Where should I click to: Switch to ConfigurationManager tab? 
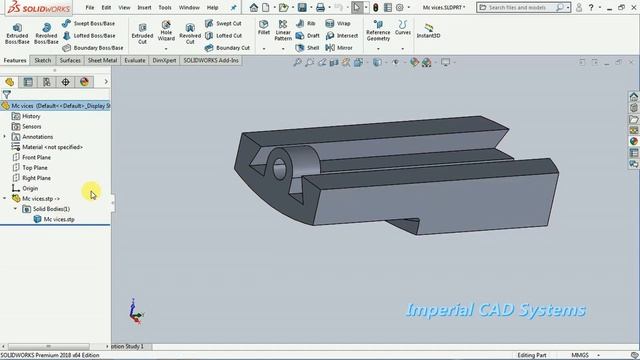tap(47, 82)
